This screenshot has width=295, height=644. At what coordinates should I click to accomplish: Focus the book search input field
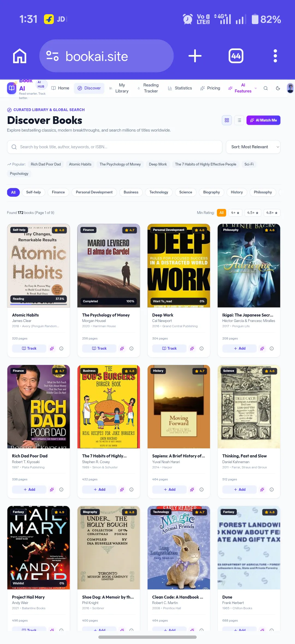click(x=115, y=147)
